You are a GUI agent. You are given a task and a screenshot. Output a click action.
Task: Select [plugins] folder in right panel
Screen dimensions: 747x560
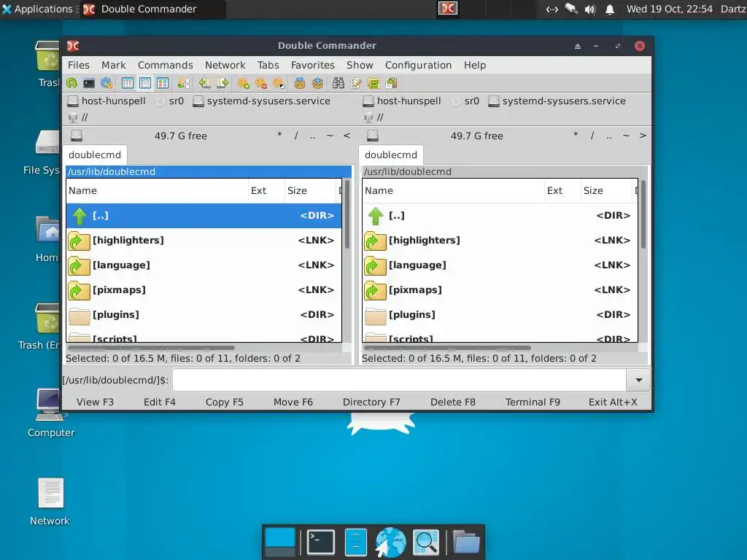(500, 315)
